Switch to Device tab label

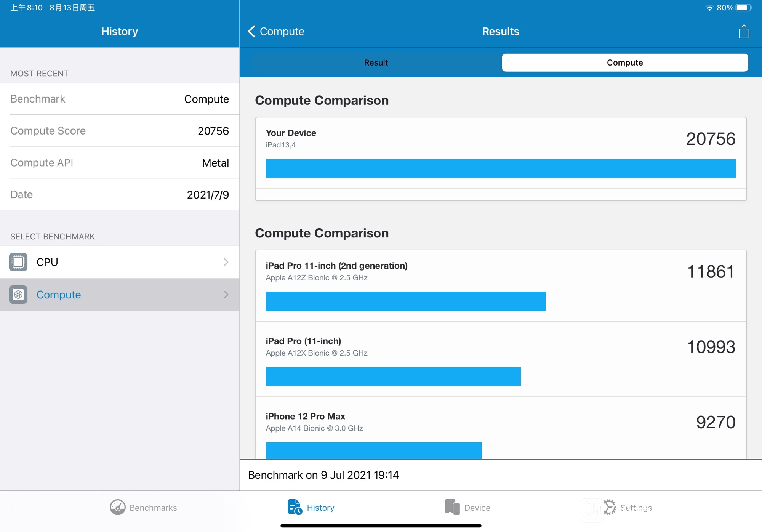[x=477, y=508]
